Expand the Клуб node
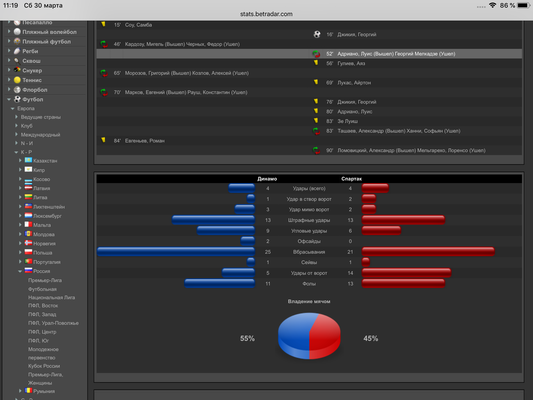The height and width of the screenshot is (400, 533). (x=16, y=126)
